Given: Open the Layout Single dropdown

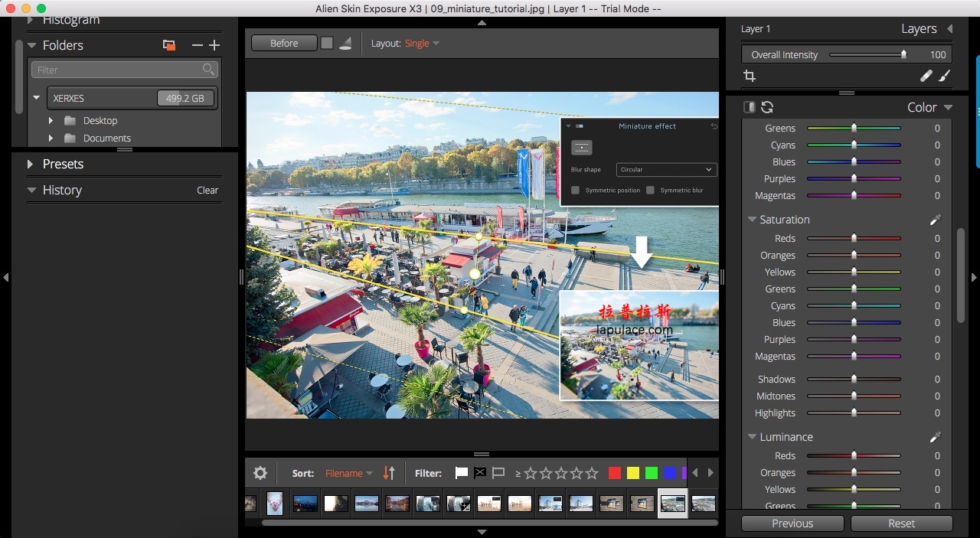Looking at the screenshot, I should pyautogui.click(x=422, y=44).
